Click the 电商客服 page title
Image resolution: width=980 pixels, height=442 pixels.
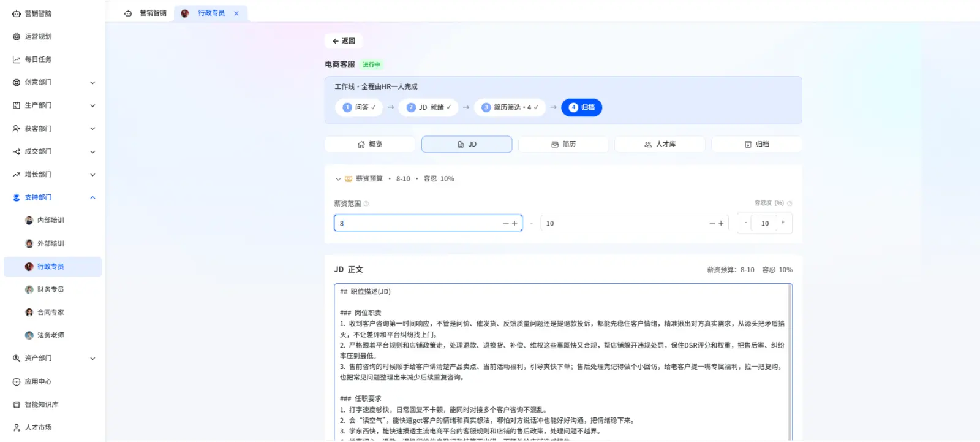click(340, 64)
